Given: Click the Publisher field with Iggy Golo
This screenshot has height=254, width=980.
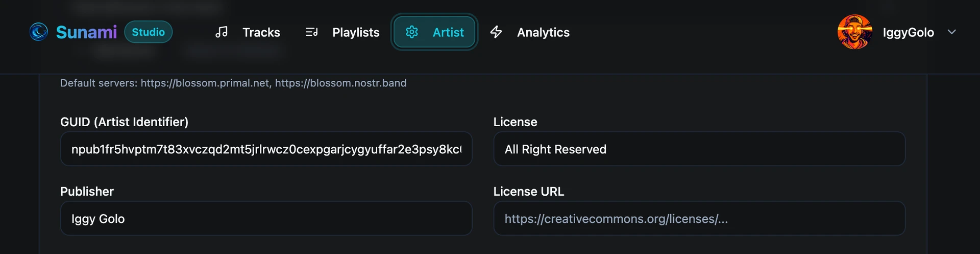Looking at the screenshot, I should (x=266, y=219).
